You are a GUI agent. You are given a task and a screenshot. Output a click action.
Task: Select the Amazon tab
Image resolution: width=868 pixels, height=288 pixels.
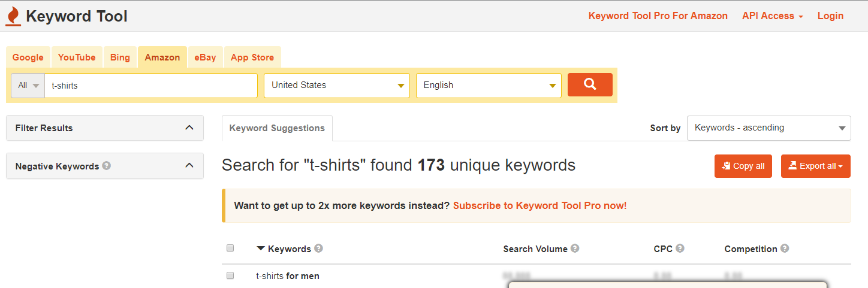coord(162,57)
